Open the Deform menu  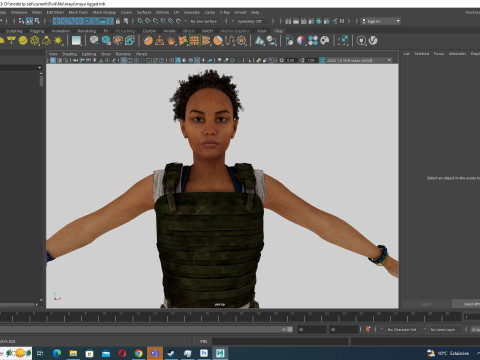click(162, 12)
